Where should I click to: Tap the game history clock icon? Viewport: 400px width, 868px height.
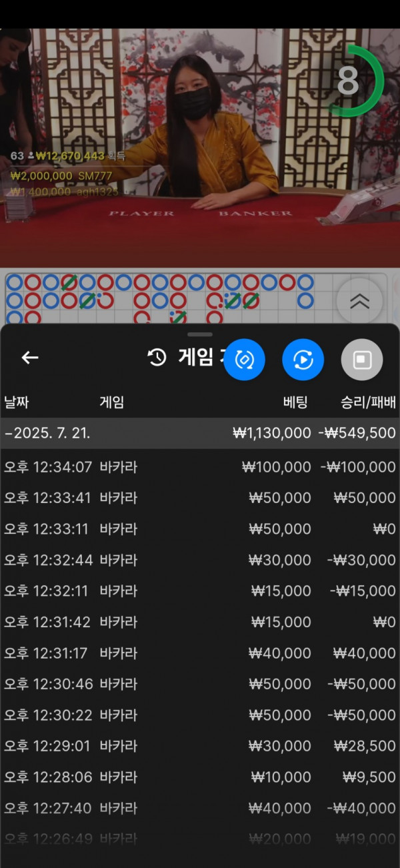tap(157, 358)
